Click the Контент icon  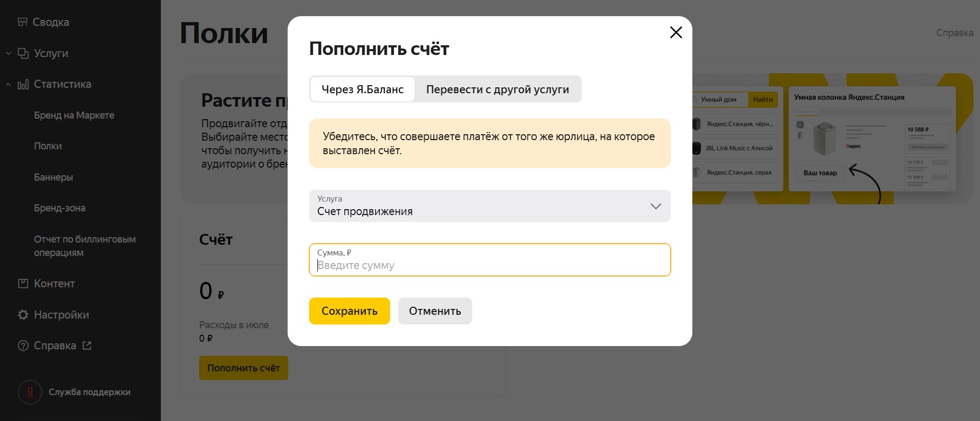(23, 284)
